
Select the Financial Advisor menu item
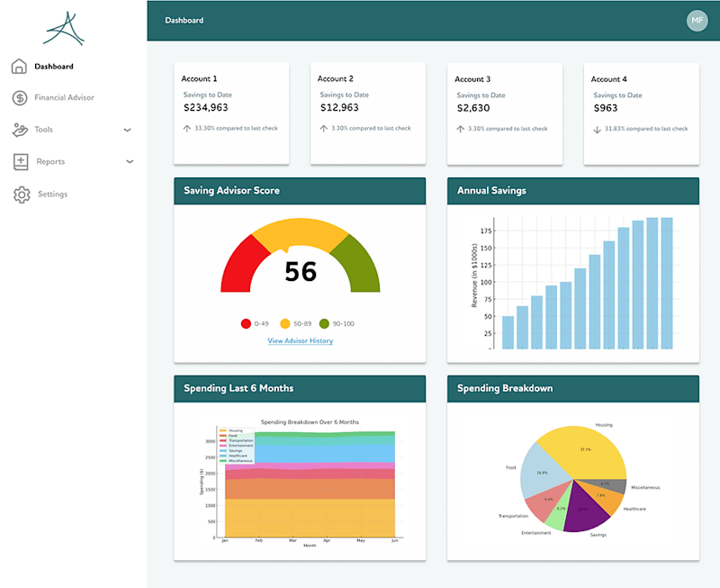pyautogui.click(x=64, y=97)
